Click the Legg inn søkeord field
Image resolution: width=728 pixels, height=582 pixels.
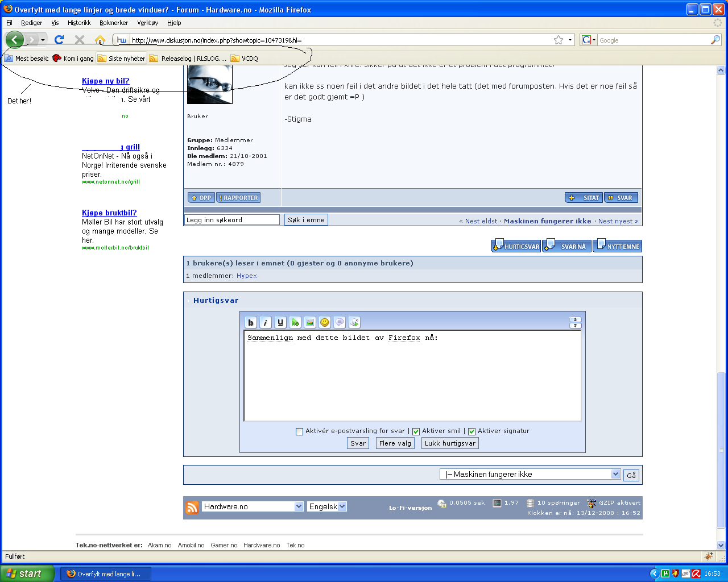coord(232,220)
